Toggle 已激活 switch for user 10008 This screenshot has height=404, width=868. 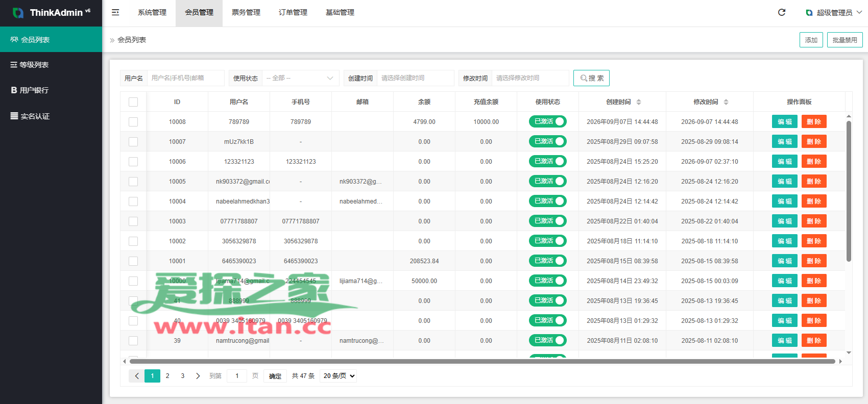[x=548, y=121]
